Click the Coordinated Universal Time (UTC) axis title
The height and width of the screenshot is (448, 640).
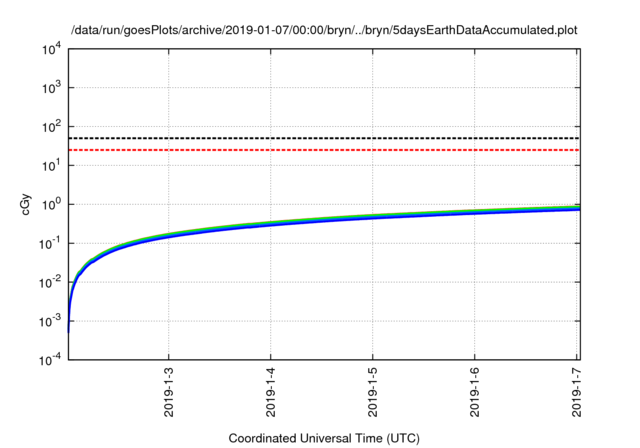pyautogui.click(x=324, y=439)
